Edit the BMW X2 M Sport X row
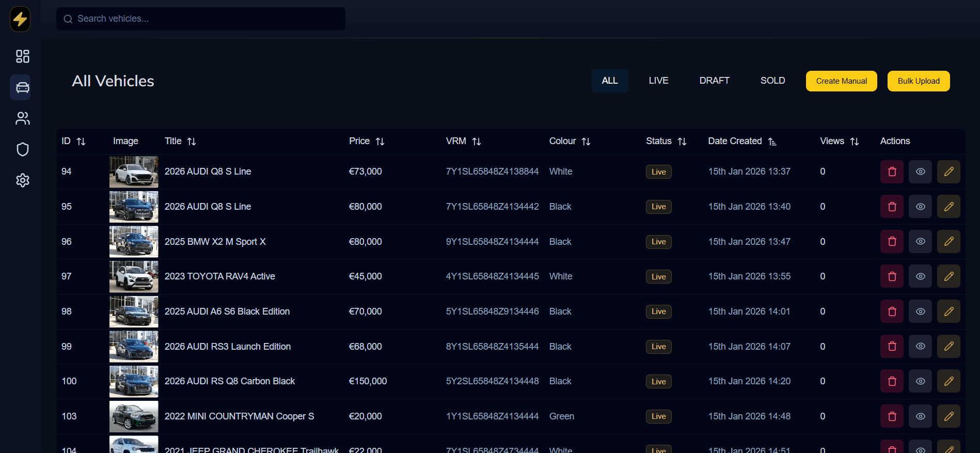 pos(949,241)
